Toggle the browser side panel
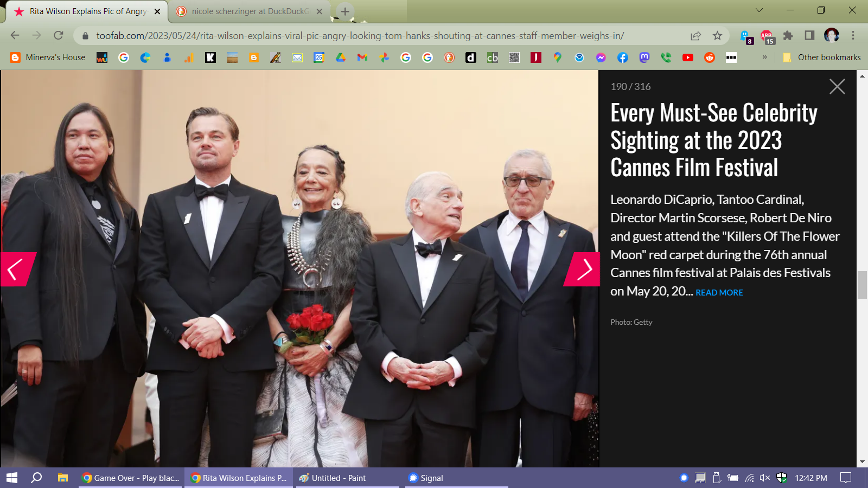This screenshot has height=488, width=868. point(809,36)
